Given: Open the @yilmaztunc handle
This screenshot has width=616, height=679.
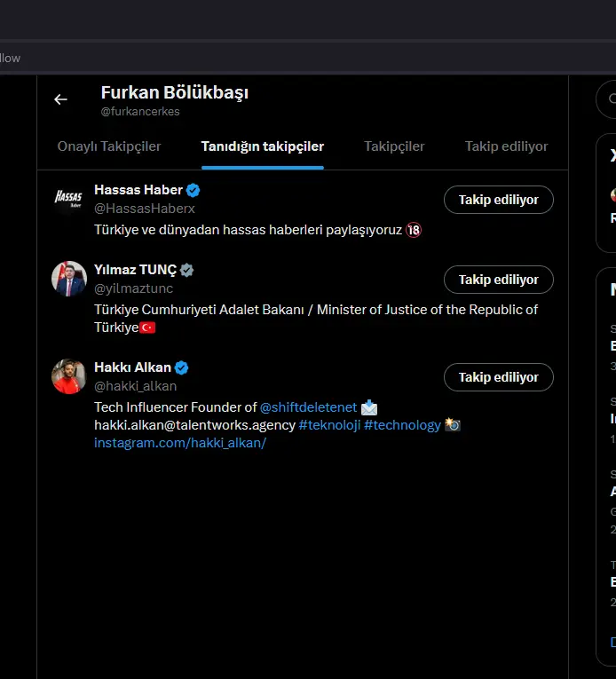Looking at the screenshot, I should point(134,288).
